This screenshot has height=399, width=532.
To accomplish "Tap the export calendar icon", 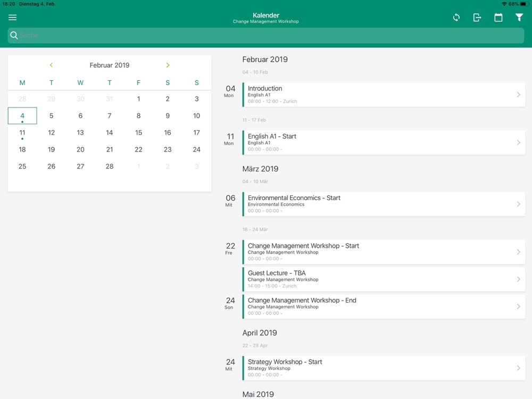I will coord(477,18).
